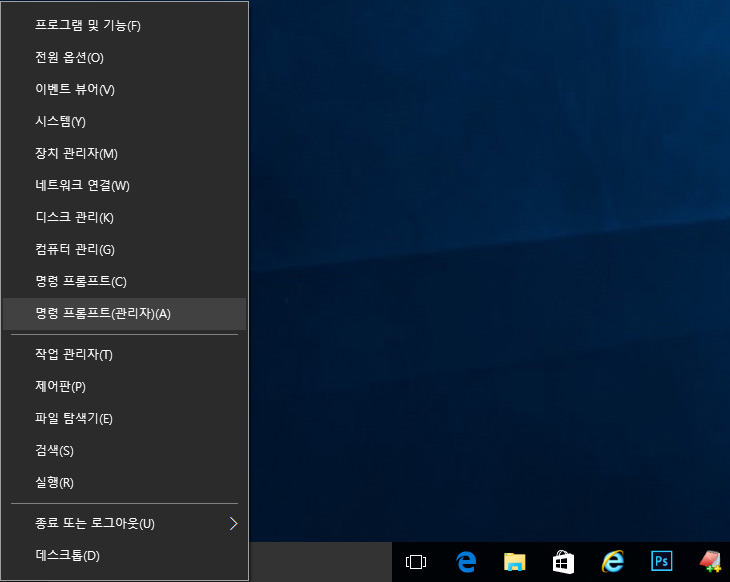Screen dimensions: 730x582
Task: Launch 명령 프롬프트(C)
Action: pos(124,282)
